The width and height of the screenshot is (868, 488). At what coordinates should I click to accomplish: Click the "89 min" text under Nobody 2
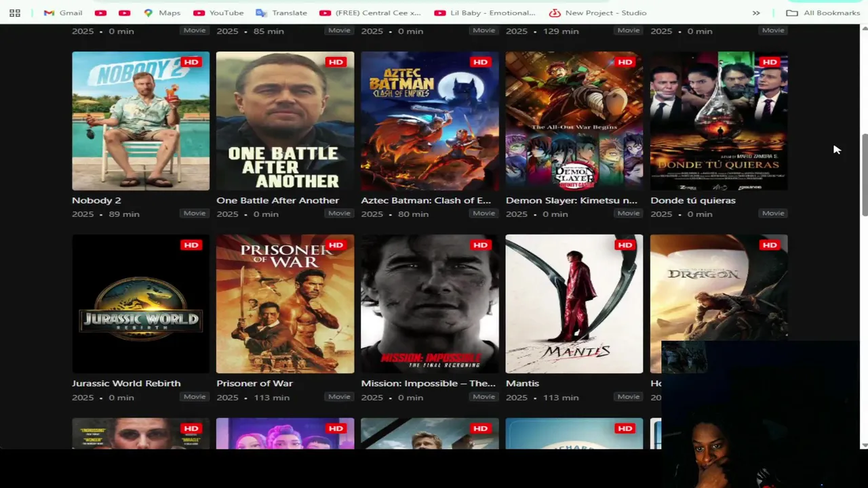(x=124, y=214)
